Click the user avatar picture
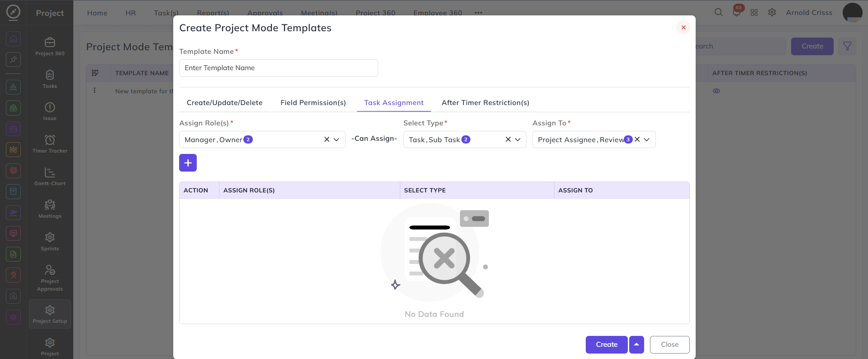The height and width of the screenshot is (359, 868). pos(852,13)
